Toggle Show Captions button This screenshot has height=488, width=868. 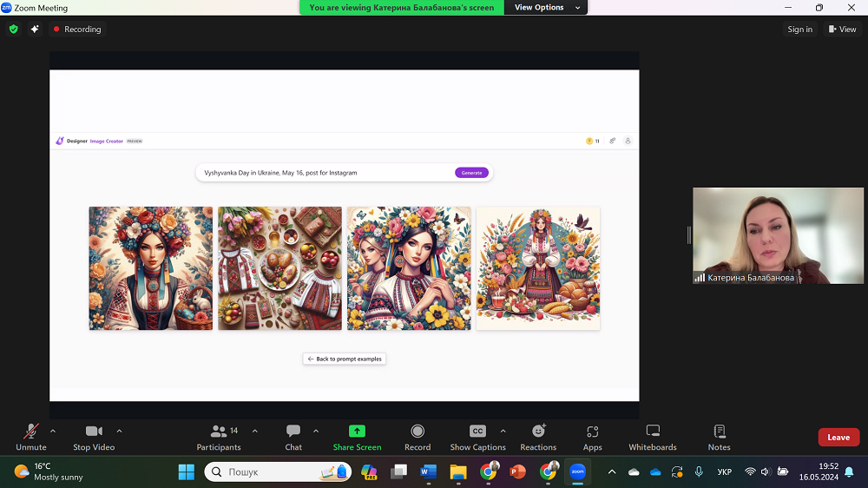(x=477, y=432)
